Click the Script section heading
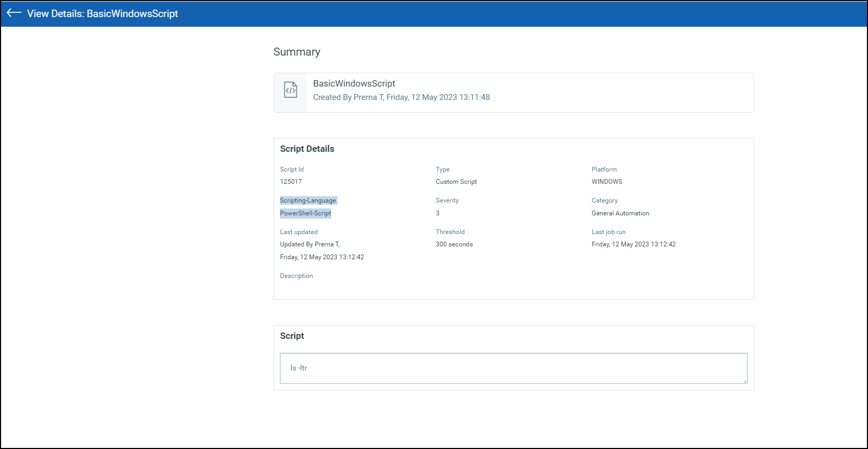Image resolution: width=868 pixels, height=449 pixels. pyautogui.click(x=292, y=336)
